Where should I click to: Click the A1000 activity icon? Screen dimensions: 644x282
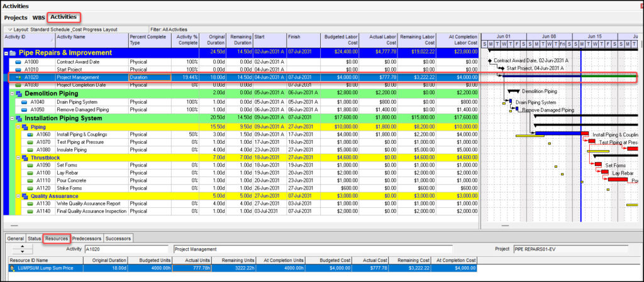coord(18,62)
